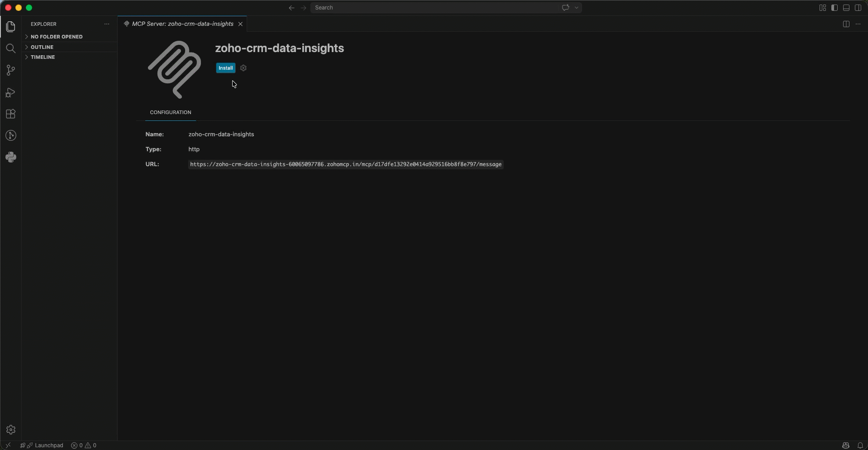Open the Search view in activity bar
Image resolution: width=868 pixels, height=450 pixels.
(x=11, y=48)
